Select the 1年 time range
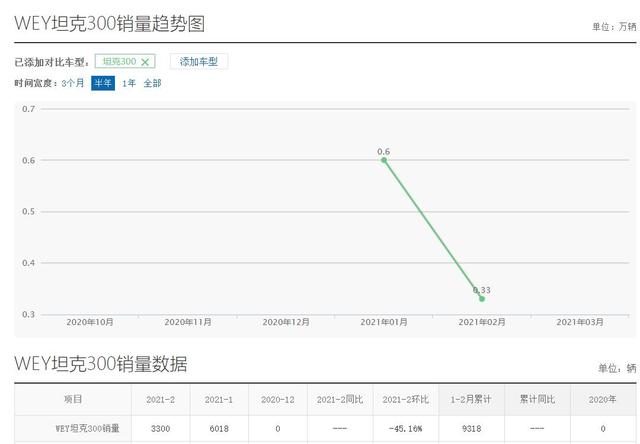640x444 pixels. click(129, 83)
